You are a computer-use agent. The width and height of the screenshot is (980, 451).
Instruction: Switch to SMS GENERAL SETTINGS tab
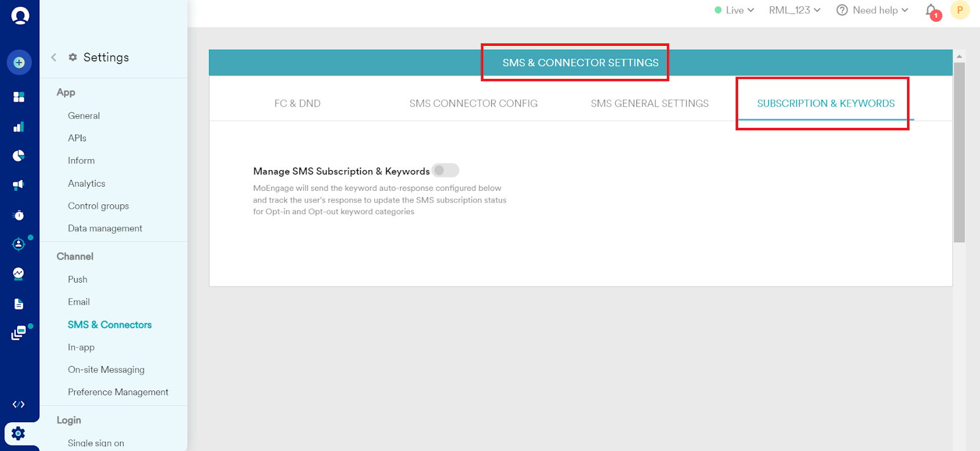pyautogui.click(x=650, y=103)
